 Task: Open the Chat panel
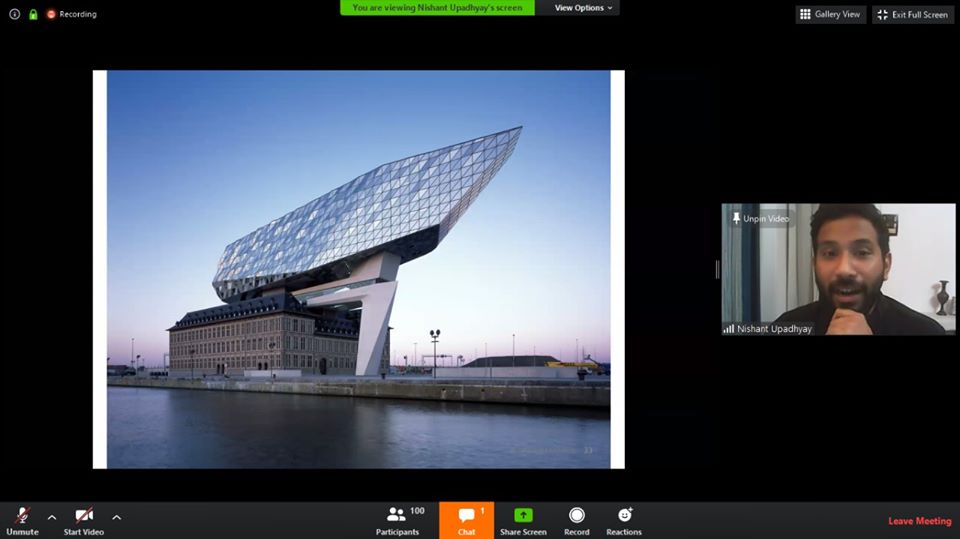click(467, 521)
